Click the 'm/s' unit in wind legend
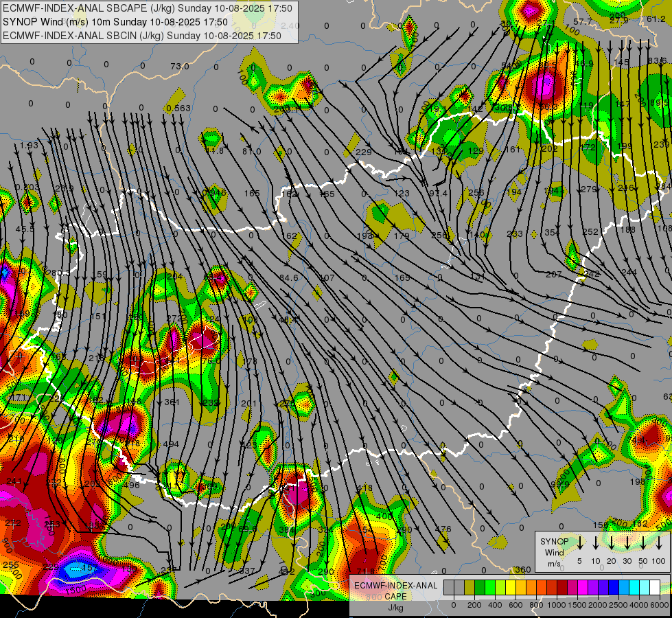Viewport: 672px width, 618px height. (x=554, y=564)
